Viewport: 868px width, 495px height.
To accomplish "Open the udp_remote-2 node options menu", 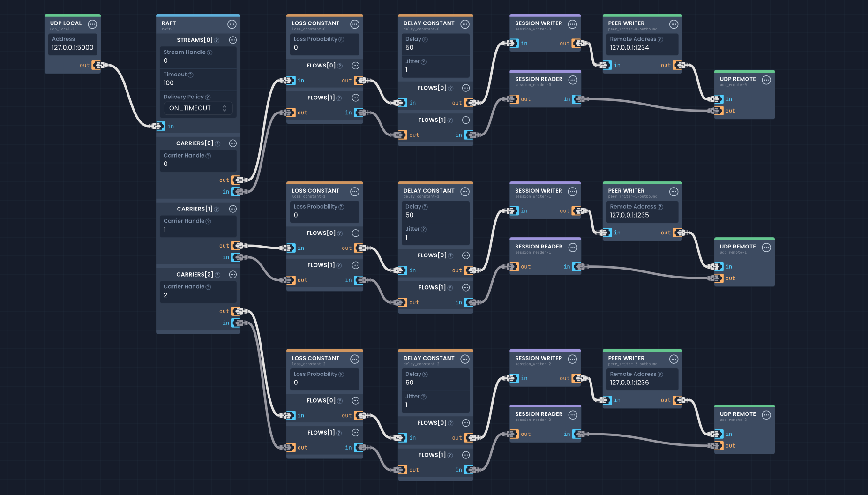I will point(766,415).
